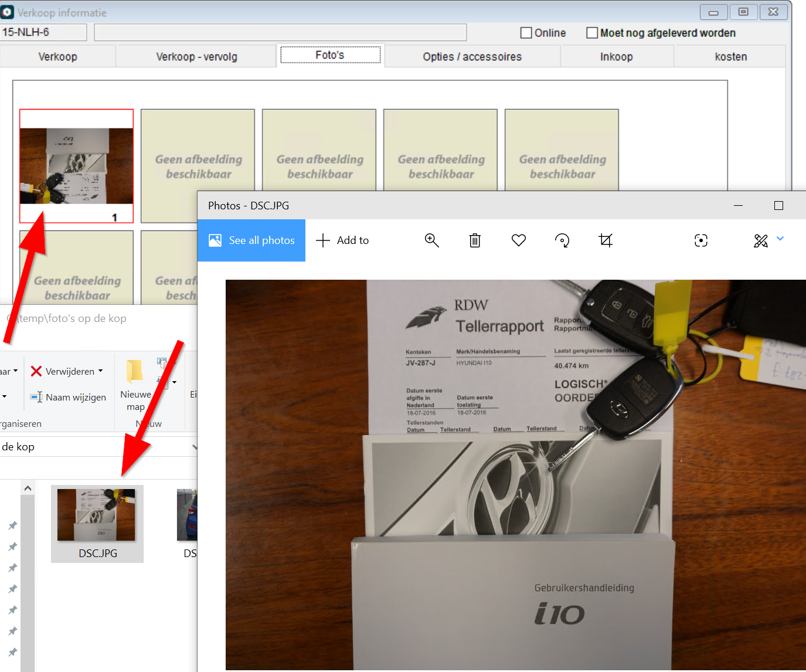
Task: Click the red X Verwijderen icon
Action: (x=36, y=371)
